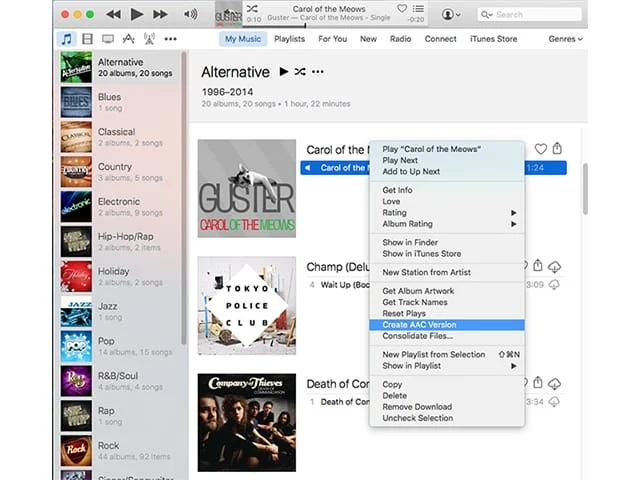This screenshot has width=640, height=480.
Task: Download the Champ album from iCloud
Action: tap(554, 267)
